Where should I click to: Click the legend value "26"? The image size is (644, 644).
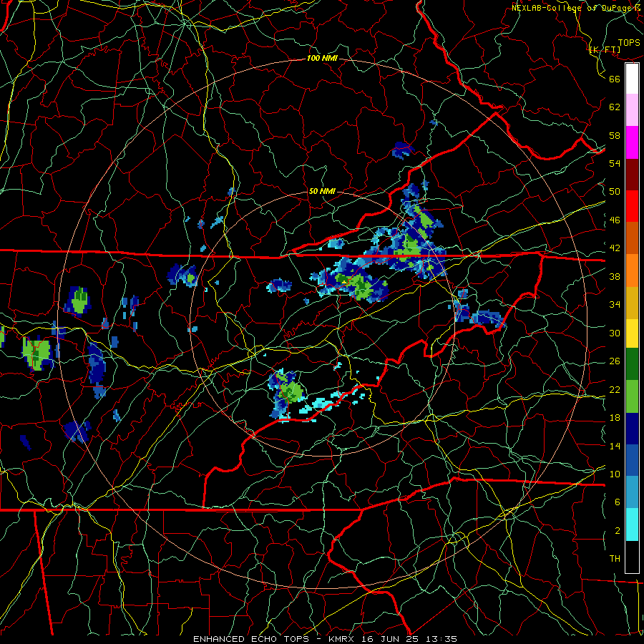coord(615,361)
